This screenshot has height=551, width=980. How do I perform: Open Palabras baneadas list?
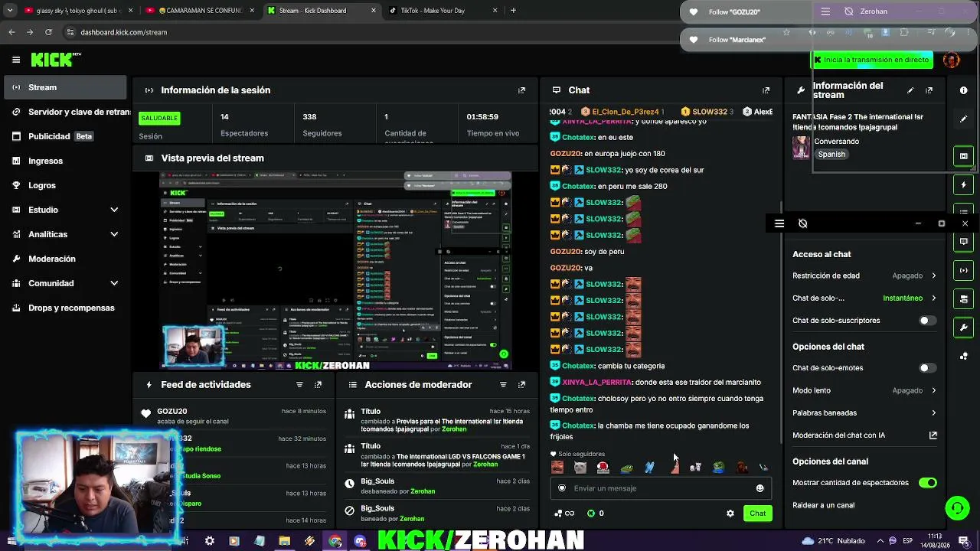tap(864, 412)
